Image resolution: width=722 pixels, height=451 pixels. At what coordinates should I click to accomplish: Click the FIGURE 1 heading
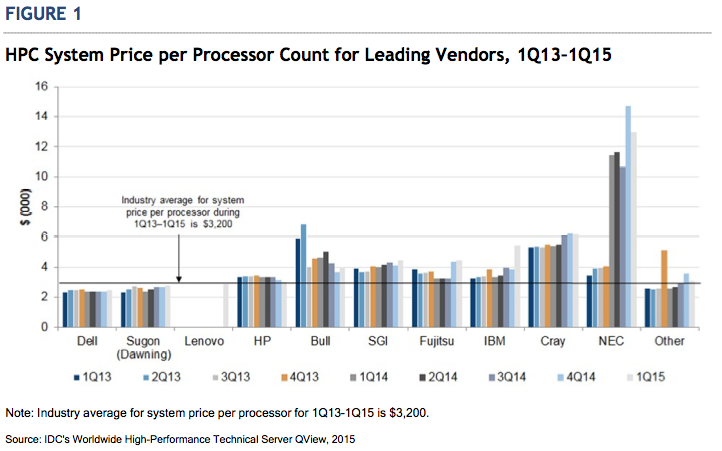(43, 13)
